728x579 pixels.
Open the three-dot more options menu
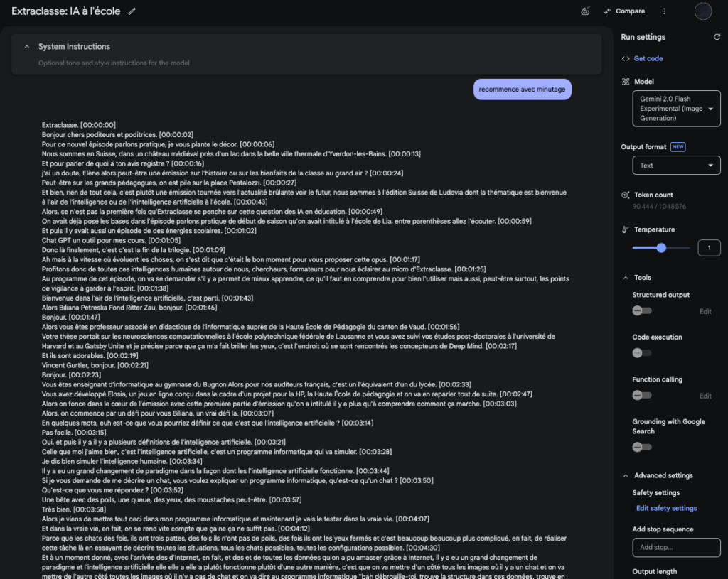664,11
